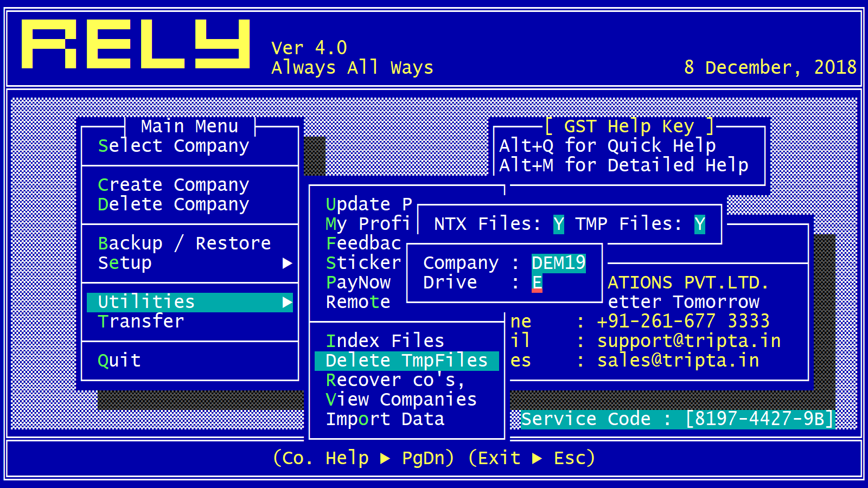Choose Remote submenu entry
This screenshot has width=868, height=488.
coord(358,302)
